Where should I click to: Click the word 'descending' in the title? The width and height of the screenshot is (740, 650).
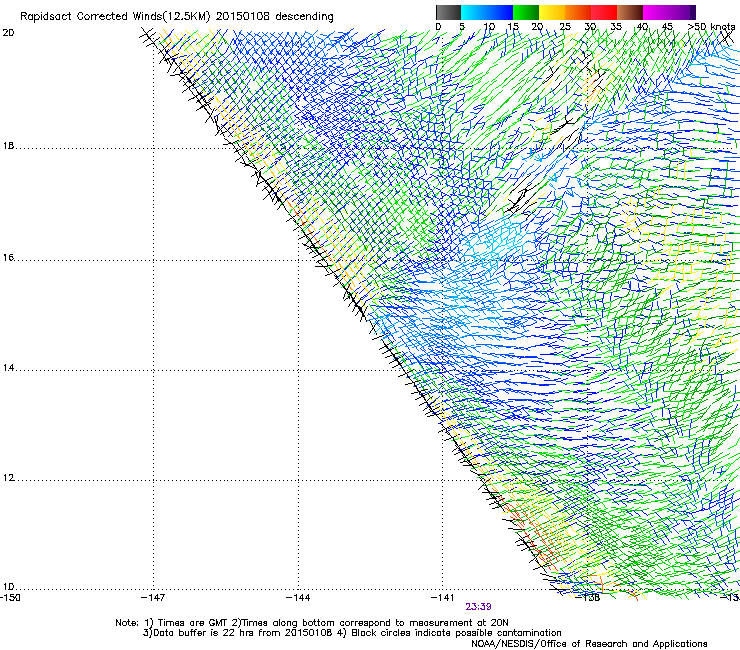click(304, 17)
